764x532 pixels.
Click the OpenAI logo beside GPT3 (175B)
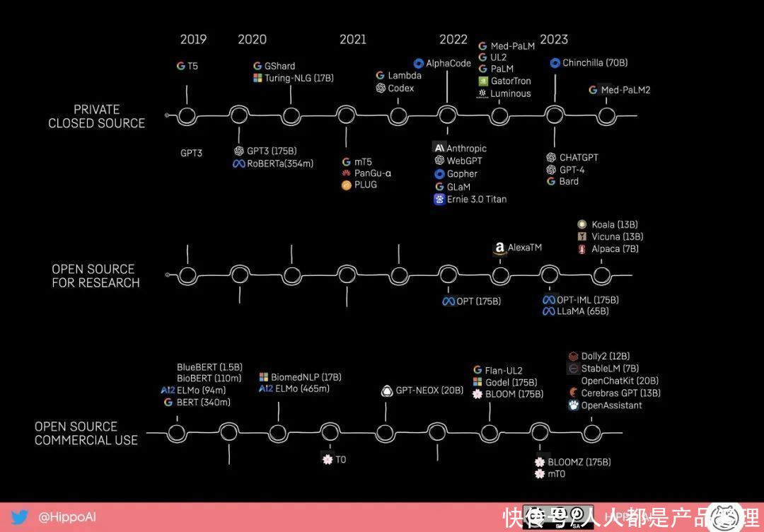click(239, 151)
